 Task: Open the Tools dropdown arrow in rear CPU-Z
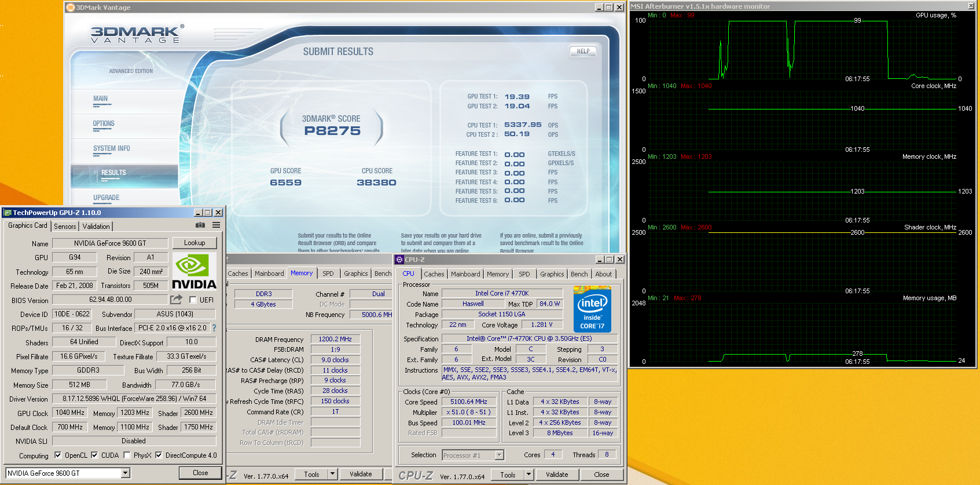(332, 474)
